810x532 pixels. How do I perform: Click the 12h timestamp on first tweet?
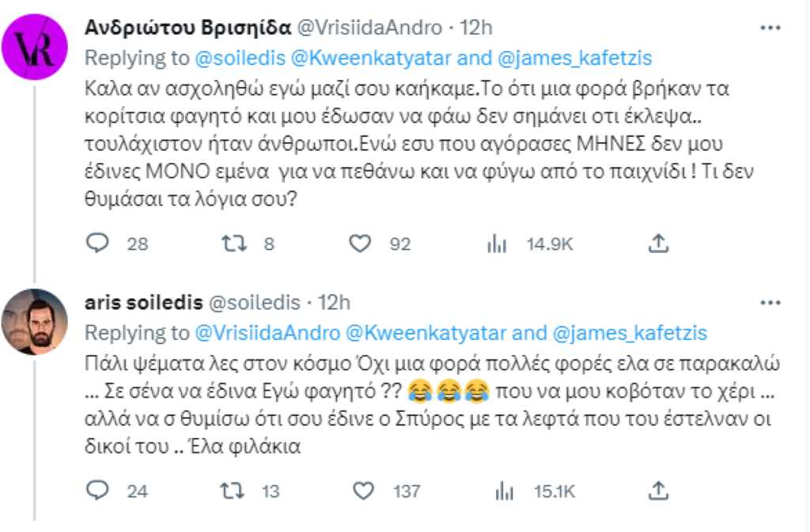pyautogui.click(x=476, y=28)
